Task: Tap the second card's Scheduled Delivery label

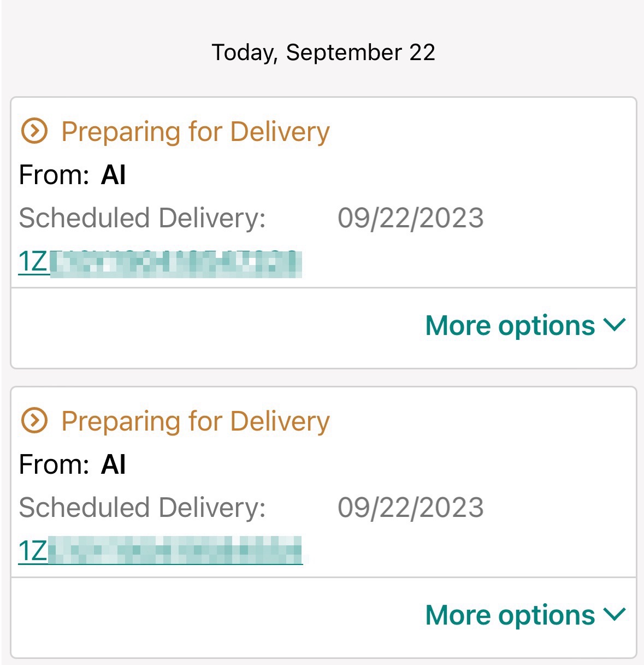Action: (x=143, y=508)
